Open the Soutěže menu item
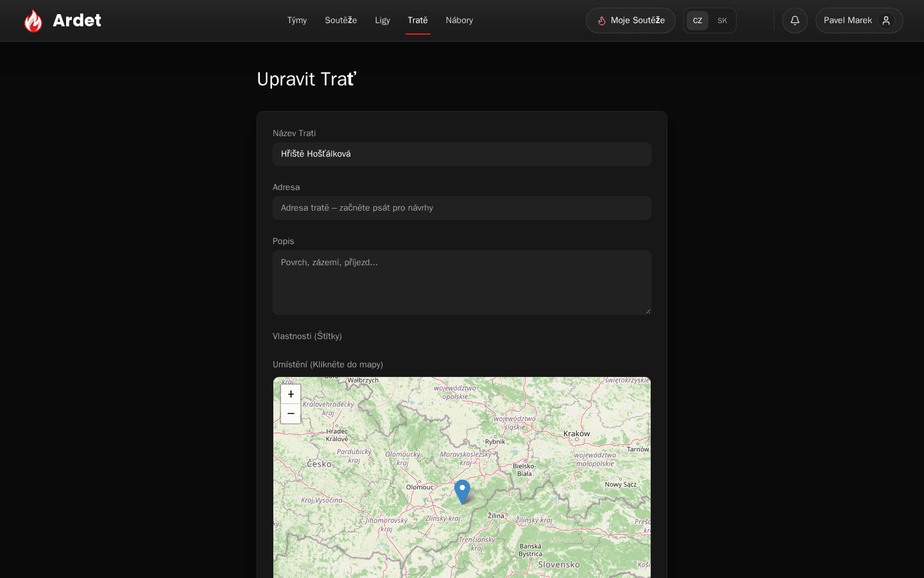 click(x=341, y=21)
